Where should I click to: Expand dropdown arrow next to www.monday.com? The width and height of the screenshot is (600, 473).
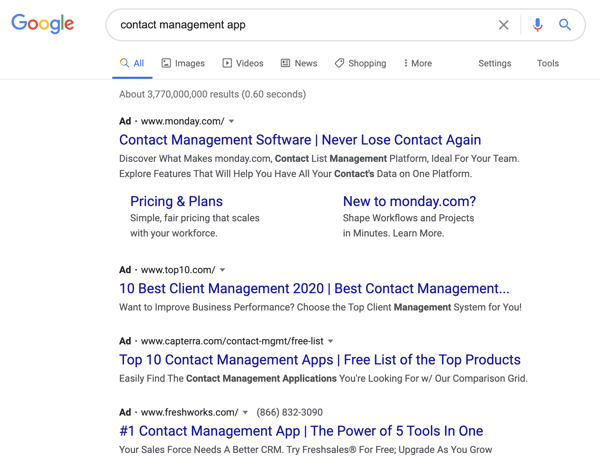click(x=232, y=121)
